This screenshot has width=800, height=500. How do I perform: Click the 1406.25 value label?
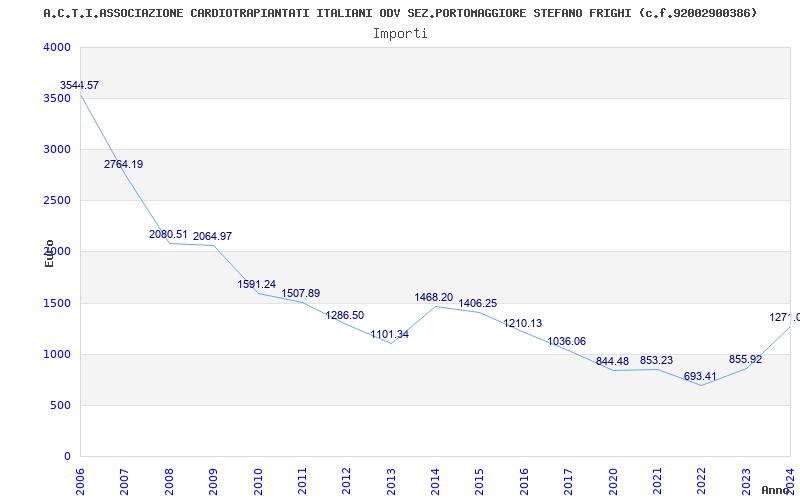coord(478,304)
